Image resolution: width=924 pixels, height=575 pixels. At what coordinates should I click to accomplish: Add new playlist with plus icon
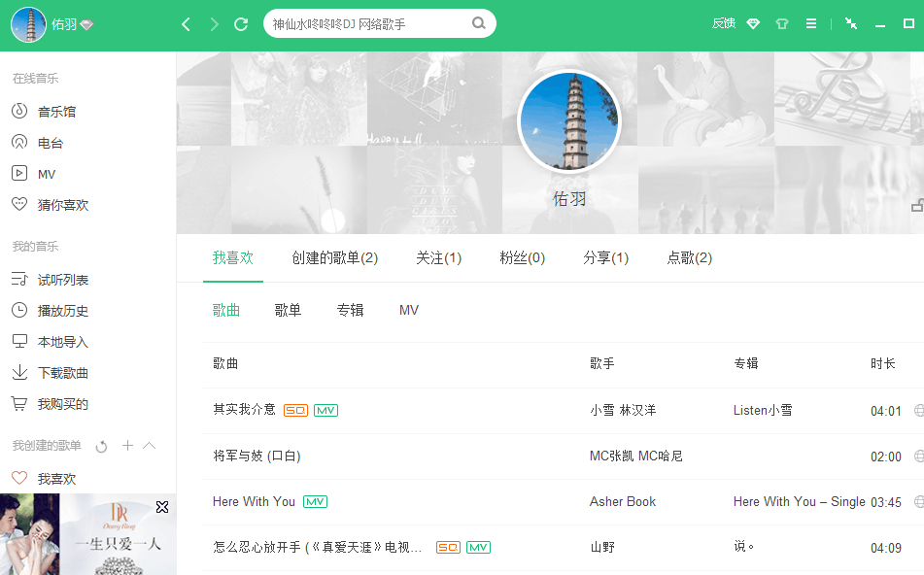pyautogui.click(x=127, y=446)
